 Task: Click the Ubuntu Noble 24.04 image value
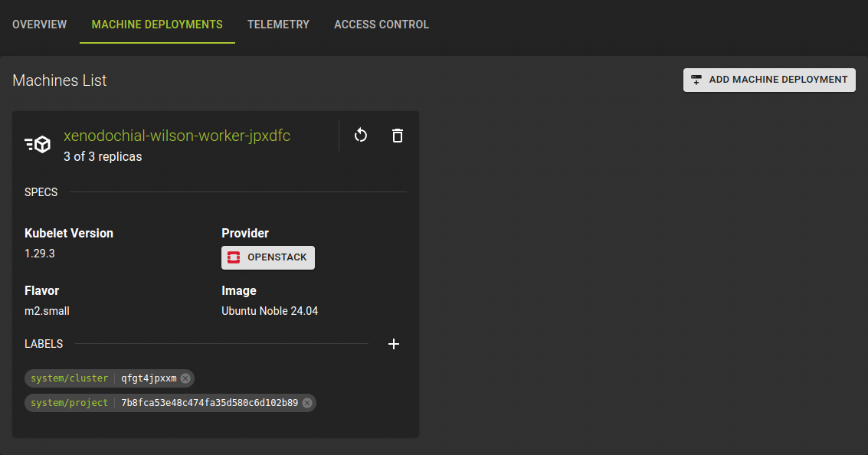tap(270, 311)
